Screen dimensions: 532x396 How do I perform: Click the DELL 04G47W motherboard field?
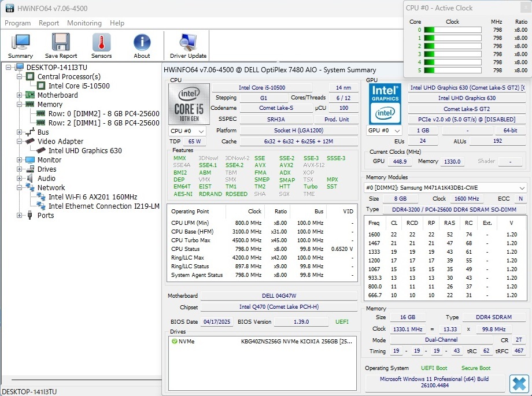pyautogui.click(x=279, y=295)
